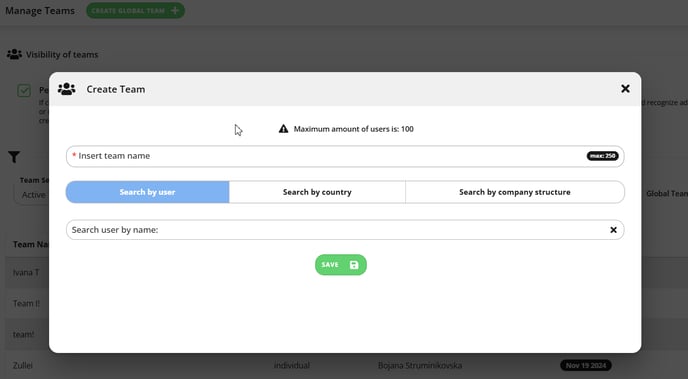Image resolution: width=688 pixels, height=379 pixels.
Task: Click the Manage Teams heading
Action: [x=40, y=11]
